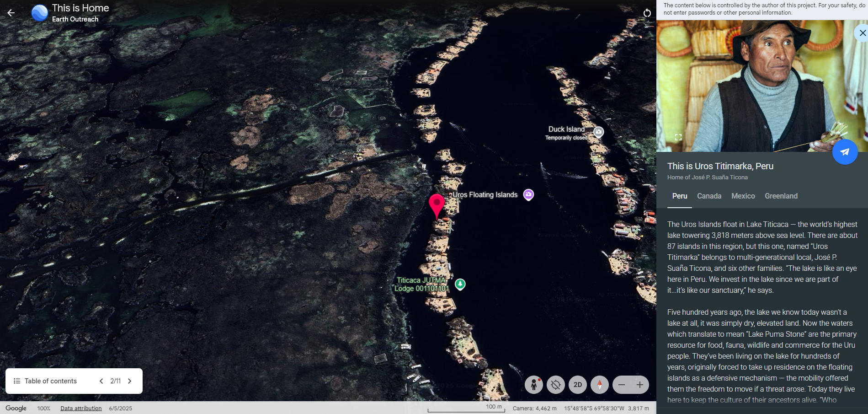Open the Greenland tab
The width and height of the screenshot is (868, 414).
[781, 196]
